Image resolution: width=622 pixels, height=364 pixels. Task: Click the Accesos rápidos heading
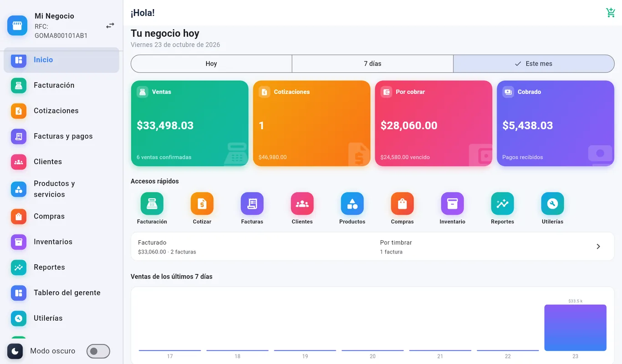tap(155, 181)
